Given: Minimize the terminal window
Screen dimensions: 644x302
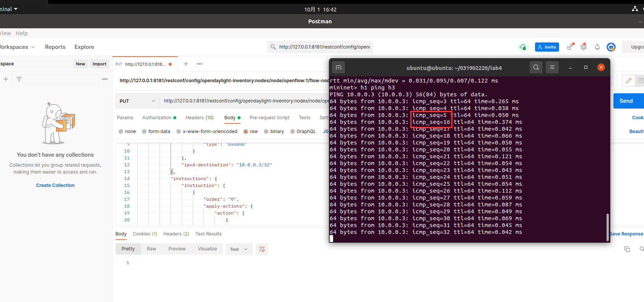Looking at the screenshot, I should 571,68.
